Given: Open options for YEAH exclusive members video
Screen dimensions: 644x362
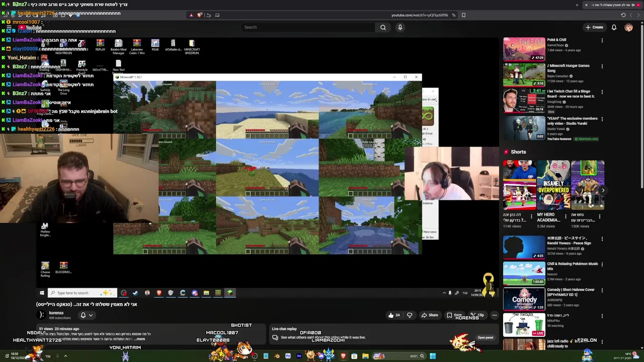Looking at the screenshot, I should click(x=602, y=119).
